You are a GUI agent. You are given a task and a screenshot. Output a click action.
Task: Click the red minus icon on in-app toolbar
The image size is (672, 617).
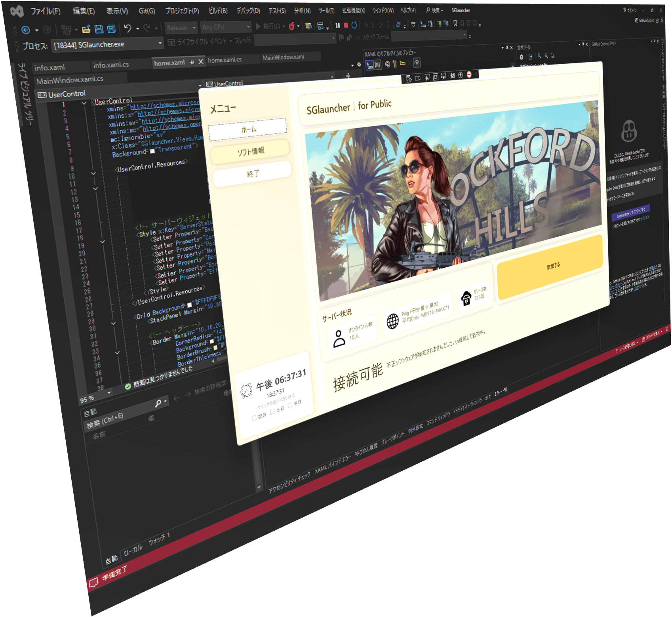(x=469, y=74)
